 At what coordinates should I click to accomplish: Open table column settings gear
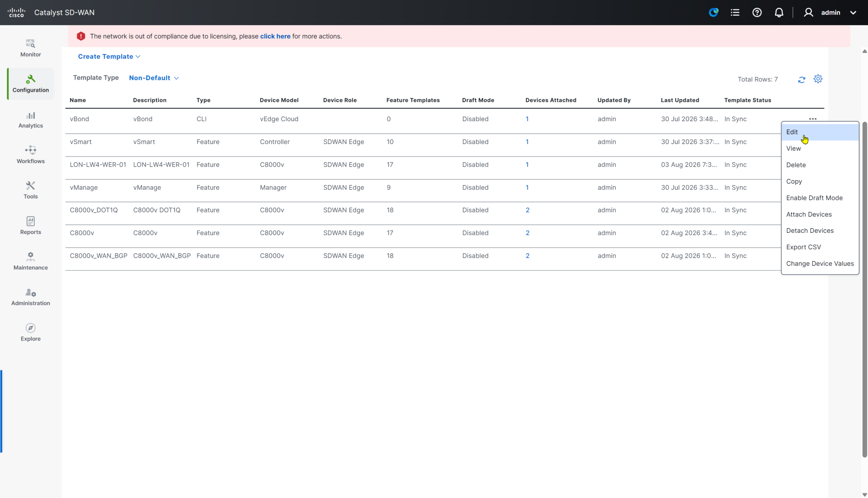818,79
